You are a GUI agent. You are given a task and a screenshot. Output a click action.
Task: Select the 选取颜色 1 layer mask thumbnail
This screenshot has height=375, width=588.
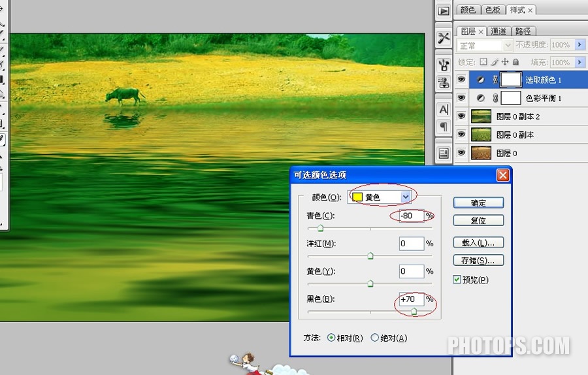point(511,80)
